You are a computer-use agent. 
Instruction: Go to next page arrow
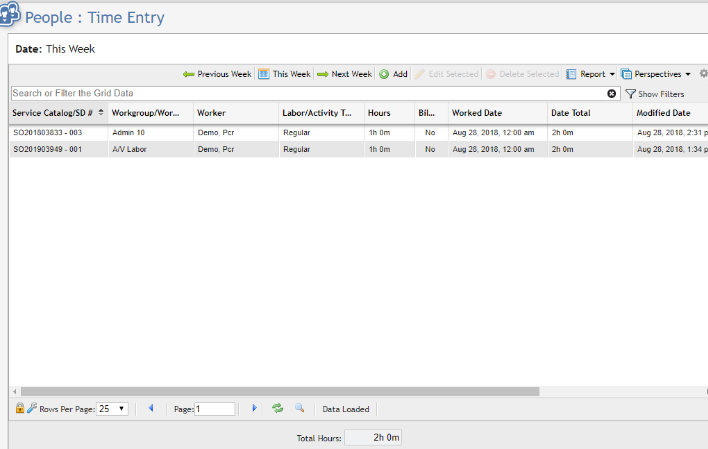pos(254,408)
